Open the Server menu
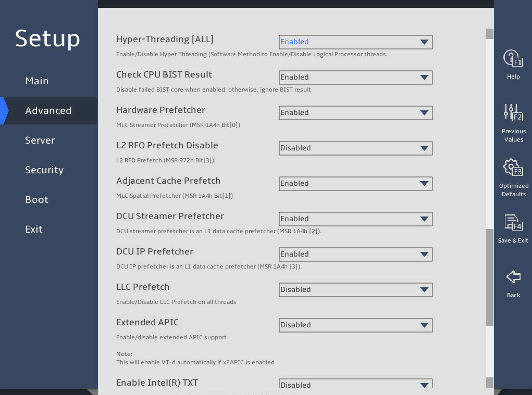532x395 pixels. pyautogui.click(x=40, y=140)
